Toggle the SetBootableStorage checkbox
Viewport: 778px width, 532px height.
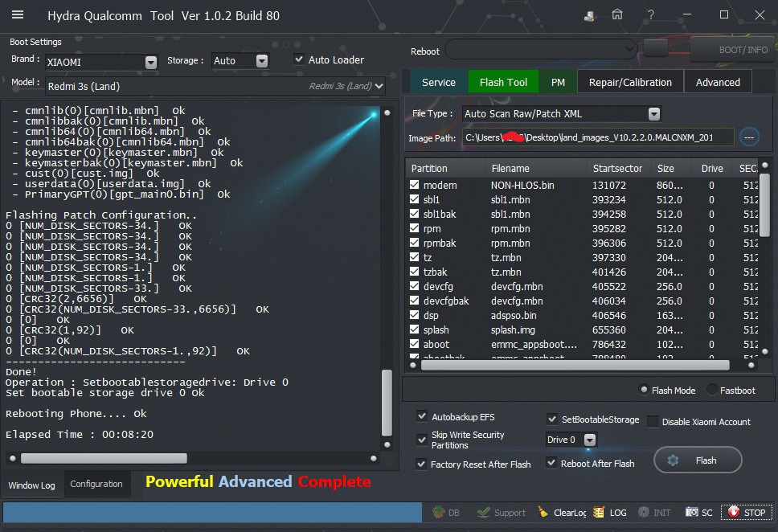(x=551, y=419)
